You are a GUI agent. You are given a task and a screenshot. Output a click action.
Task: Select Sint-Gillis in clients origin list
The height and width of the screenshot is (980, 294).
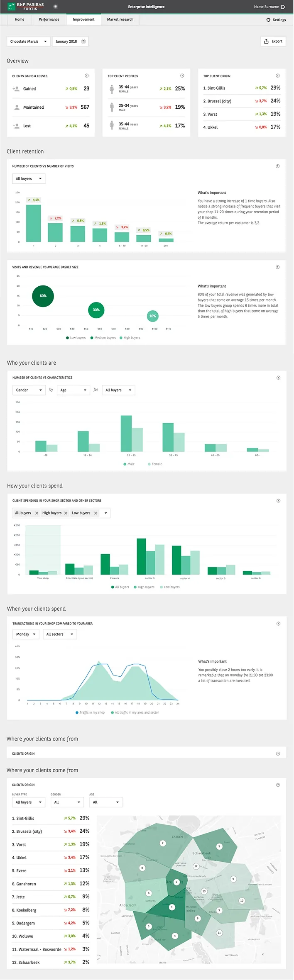tap(51, 818)
